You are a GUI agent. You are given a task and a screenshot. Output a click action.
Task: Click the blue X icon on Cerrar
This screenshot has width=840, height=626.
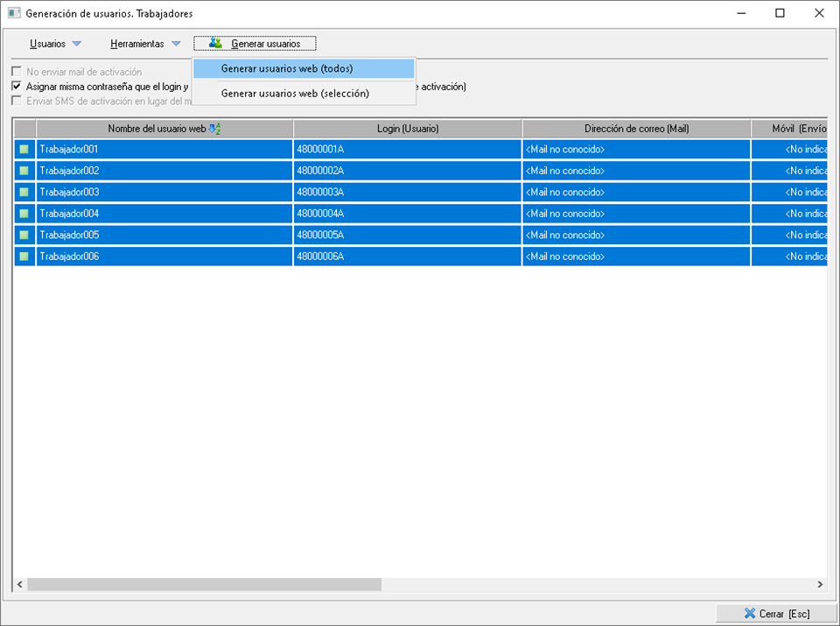click(749, 614)
